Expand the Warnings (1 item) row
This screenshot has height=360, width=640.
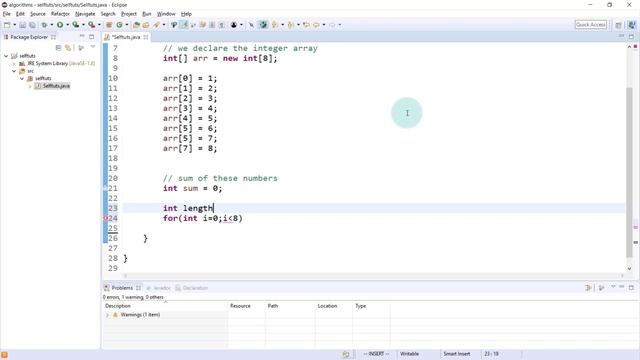click(x=107, y=315)
